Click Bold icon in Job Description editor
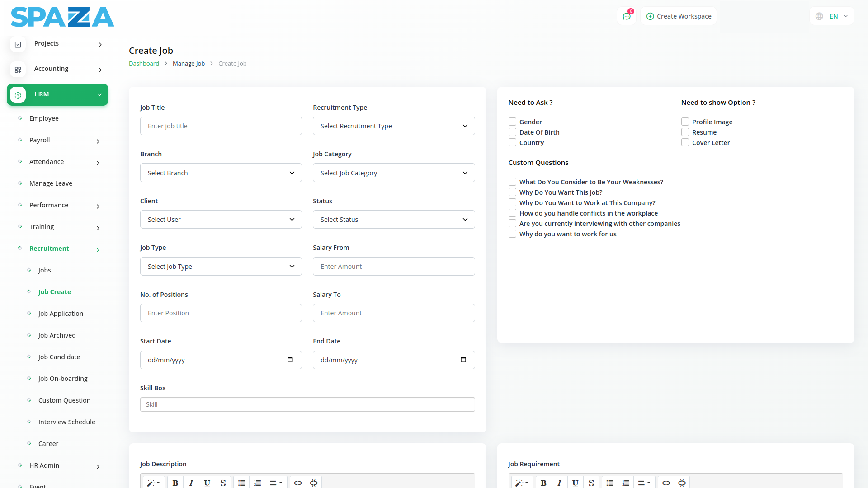This screenshot has width=868, height=488. point(175,483)
